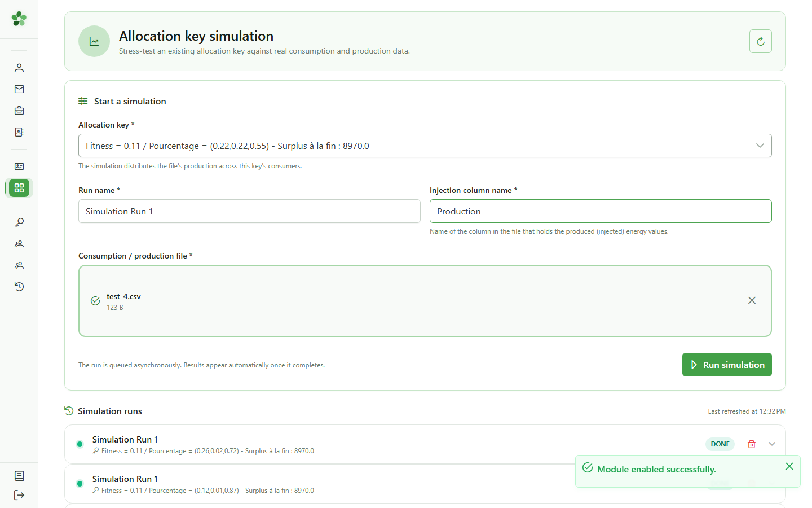The image size is (812, 508).
Task: Click the green clover app logo
Action: pos(19,19)
